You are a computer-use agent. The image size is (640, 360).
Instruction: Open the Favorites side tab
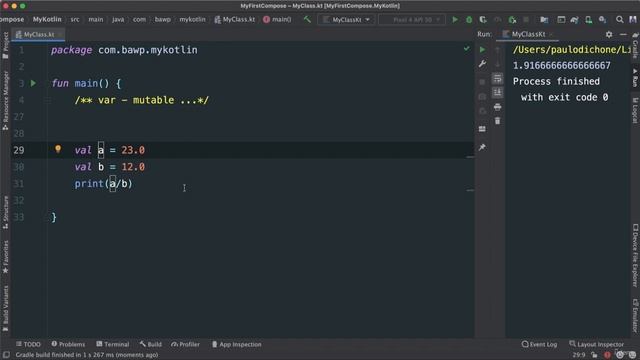point(5,257)
